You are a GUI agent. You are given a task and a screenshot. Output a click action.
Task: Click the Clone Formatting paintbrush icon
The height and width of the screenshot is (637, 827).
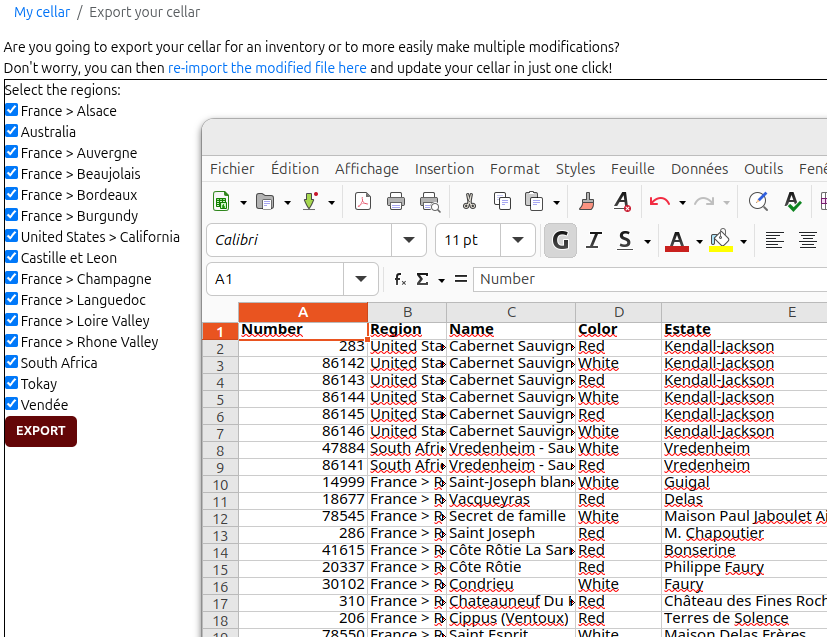point(589,202)
